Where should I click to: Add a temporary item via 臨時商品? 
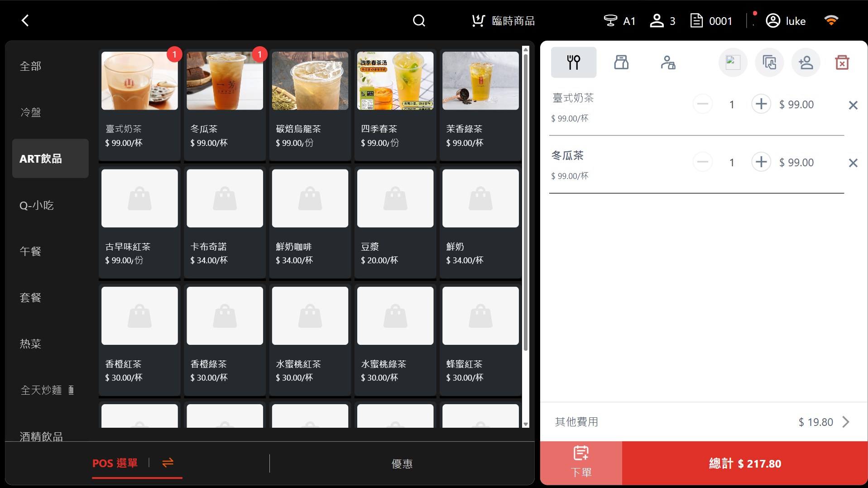tap(503, 21)
